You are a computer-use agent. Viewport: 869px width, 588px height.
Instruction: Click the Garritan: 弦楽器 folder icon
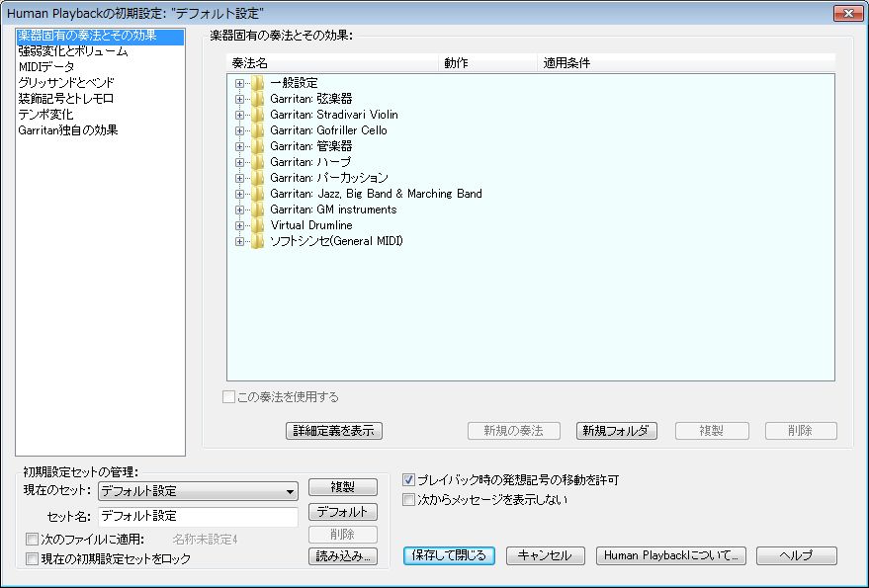coord(257,99)
